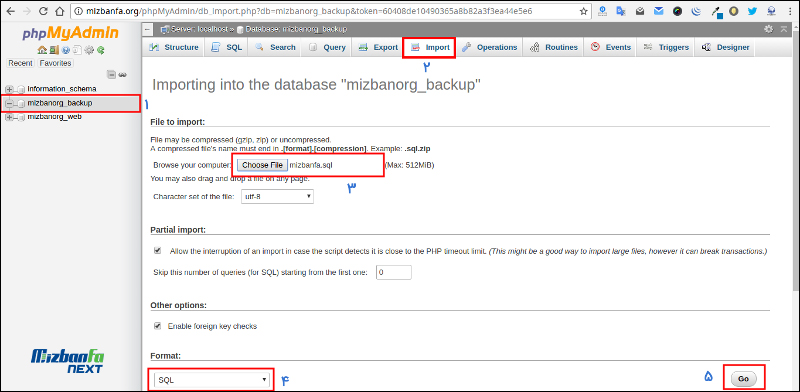Select mizbanorg_web database in tree
Viewport: 800px width, 392px height.
pos(55,116)
